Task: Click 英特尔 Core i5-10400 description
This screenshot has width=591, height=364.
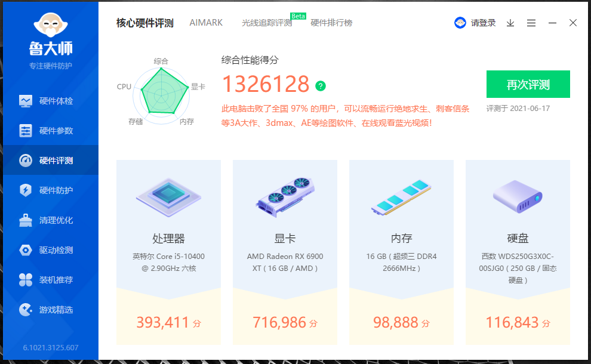Action: 168,263
